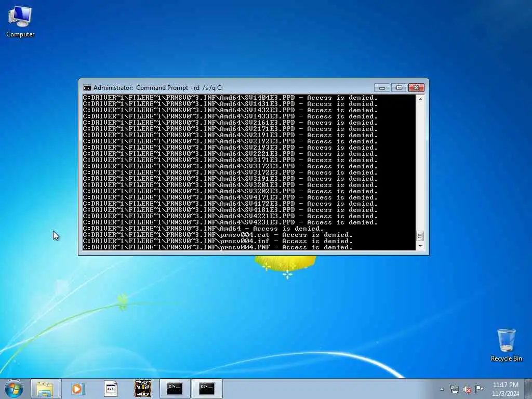The width and height of the screenshot is (532, 399).
Task: Click the SV2161E3.PPD access denied line
Action: click(230, 123)
